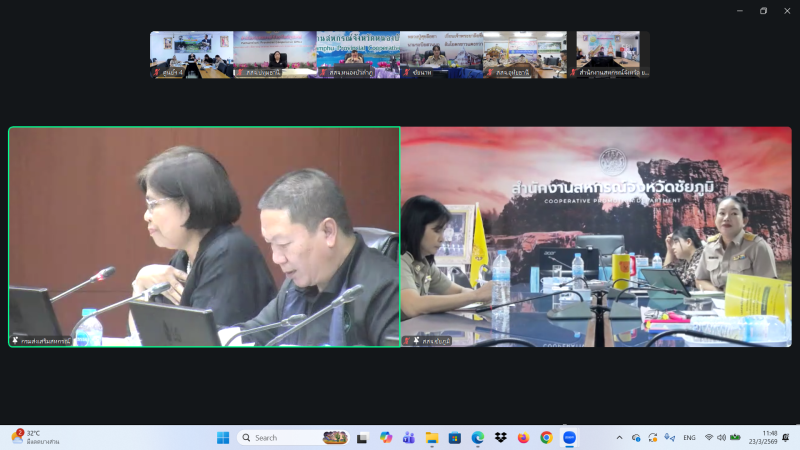Open Google Chrome from the taskbar
The image size is (800, 450).
pyautogui.click(x=546, y=438)
